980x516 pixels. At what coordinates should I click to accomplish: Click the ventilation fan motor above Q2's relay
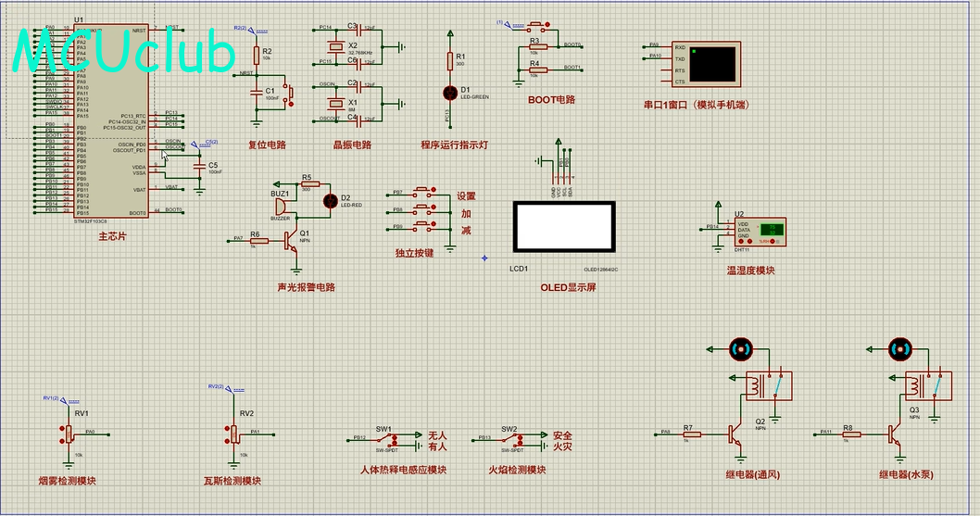[x=741, y=349]
